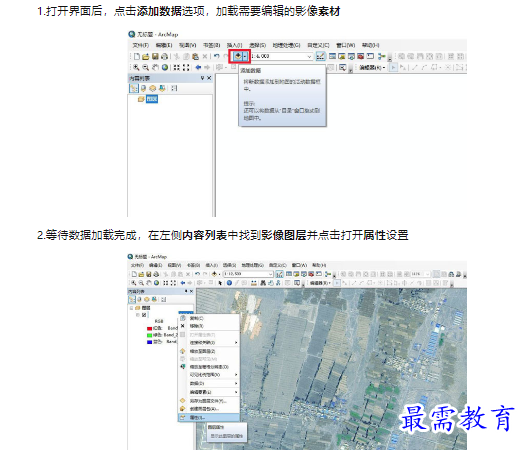
Task: Click Find binoculars tool in step 2 ArcMap
Action: tap(263, 283)
